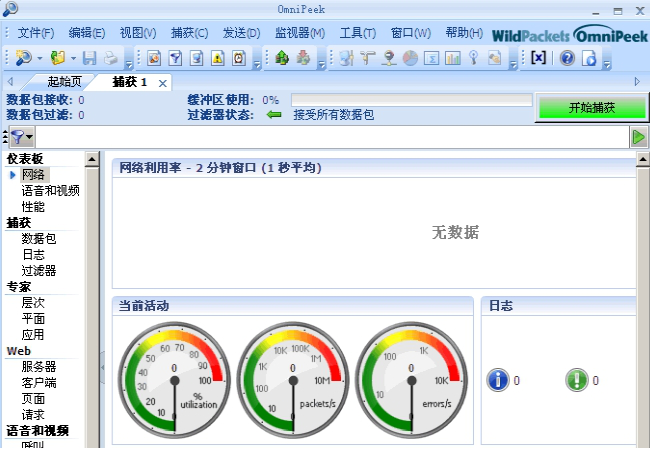
Task: Open the dropdown arrow next to New Capture
Action: pyautogui.click(x=40, y=58)
